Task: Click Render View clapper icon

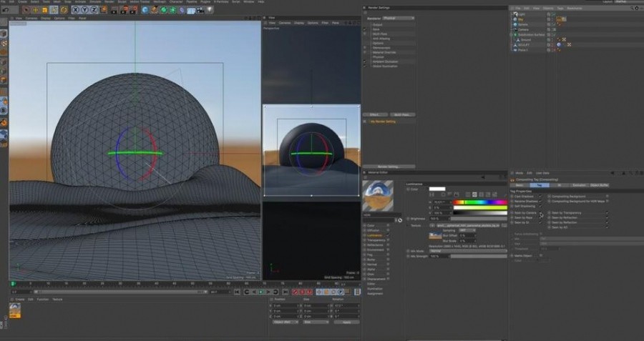Action: click(114, 10)
